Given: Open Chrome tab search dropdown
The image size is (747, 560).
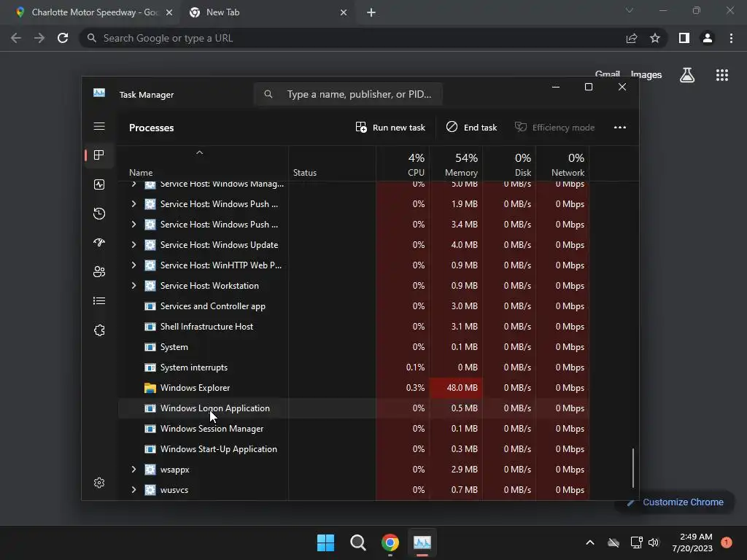Looking at the screenshot, I should click(x=630, y=10).
